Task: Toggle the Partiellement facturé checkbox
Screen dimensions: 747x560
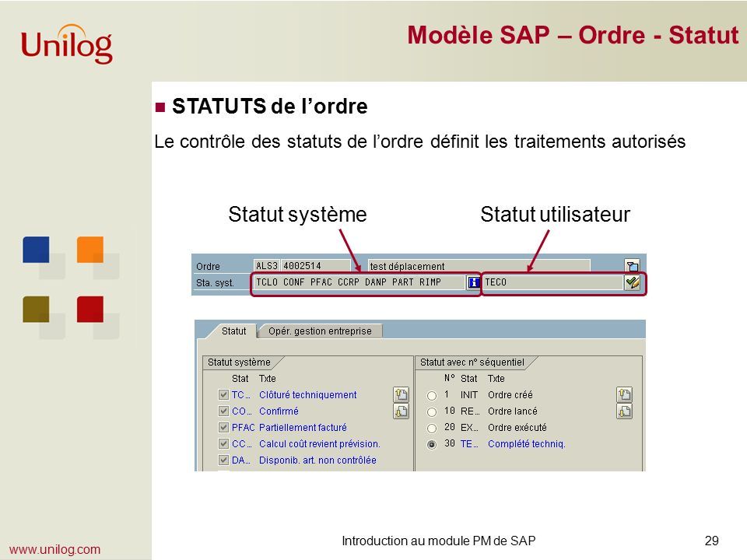Action: 223,427
